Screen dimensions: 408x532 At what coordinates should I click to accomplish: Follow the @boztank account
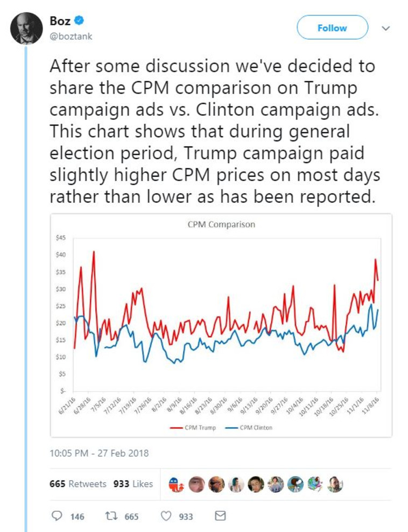click(x=332, y=28)
